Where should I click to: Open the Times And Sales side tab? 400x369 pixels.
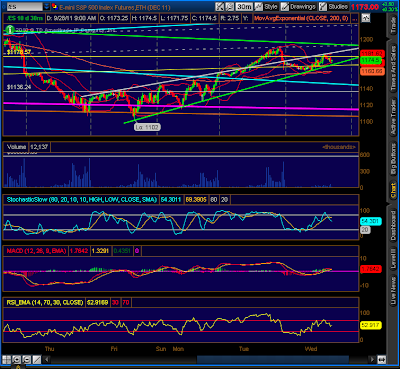click(x=394, y=69)
